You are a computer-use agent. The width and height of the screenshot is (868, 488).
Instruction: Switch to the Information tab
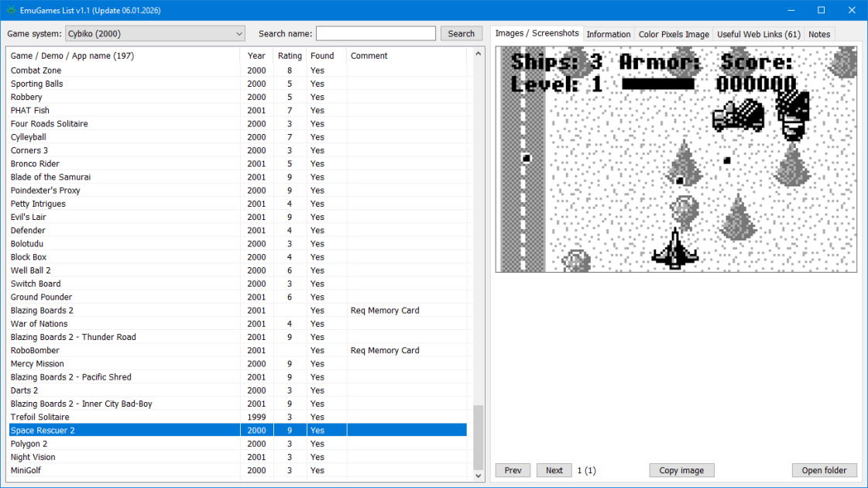(609, 34)
